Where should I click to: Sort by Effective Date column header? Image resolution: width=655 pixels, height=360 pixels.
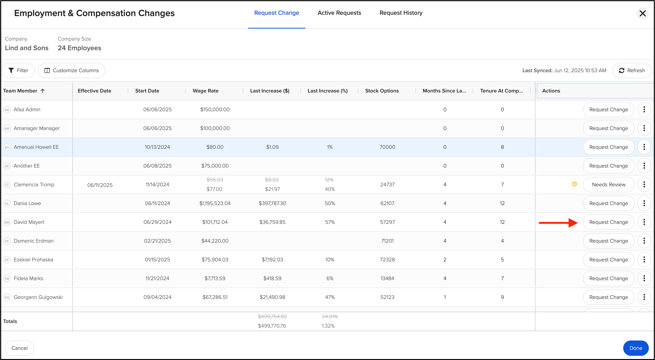click(x=94, y=91)
